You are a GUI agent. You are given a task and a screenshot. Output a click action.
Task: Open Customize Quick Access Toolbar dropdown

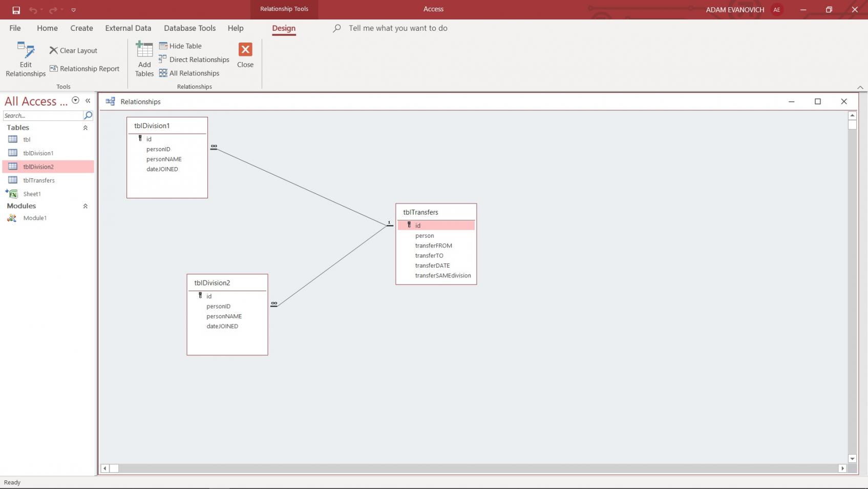(73, 10)
